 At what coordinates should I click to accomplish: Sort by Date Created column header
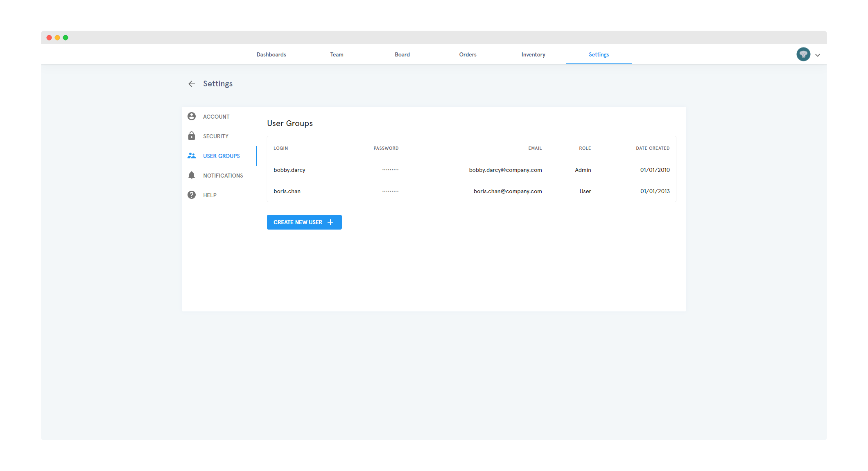click(x=652, y=148)
